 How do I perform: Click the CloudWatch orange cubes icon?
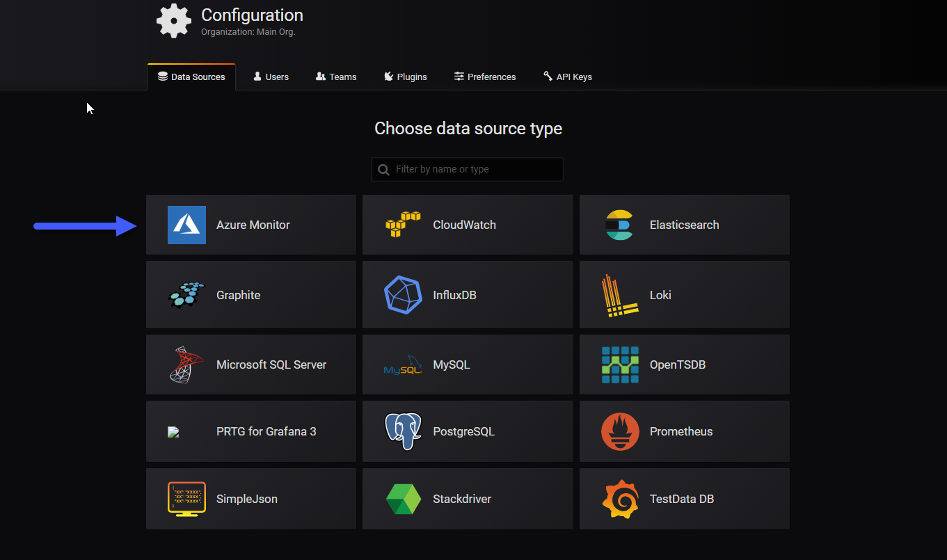click(x=404, y=225)
